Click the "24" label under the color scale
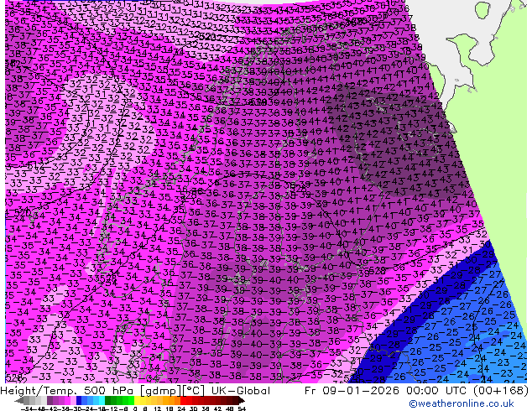The image size is (532, 411). click(181, 408)
